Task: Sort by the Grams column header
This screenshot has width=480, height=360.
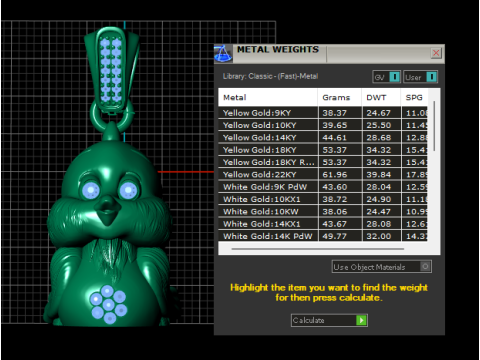Action: click(340, 98)
